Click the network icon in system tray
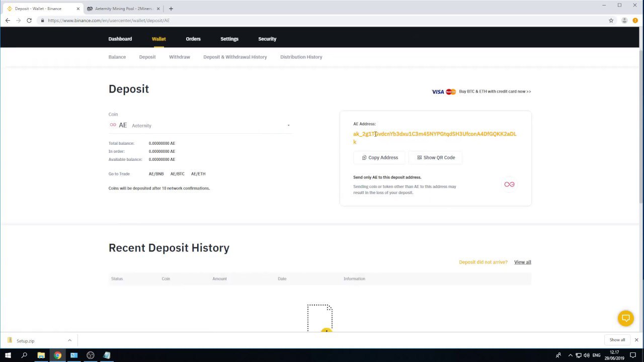 point(579,355)
